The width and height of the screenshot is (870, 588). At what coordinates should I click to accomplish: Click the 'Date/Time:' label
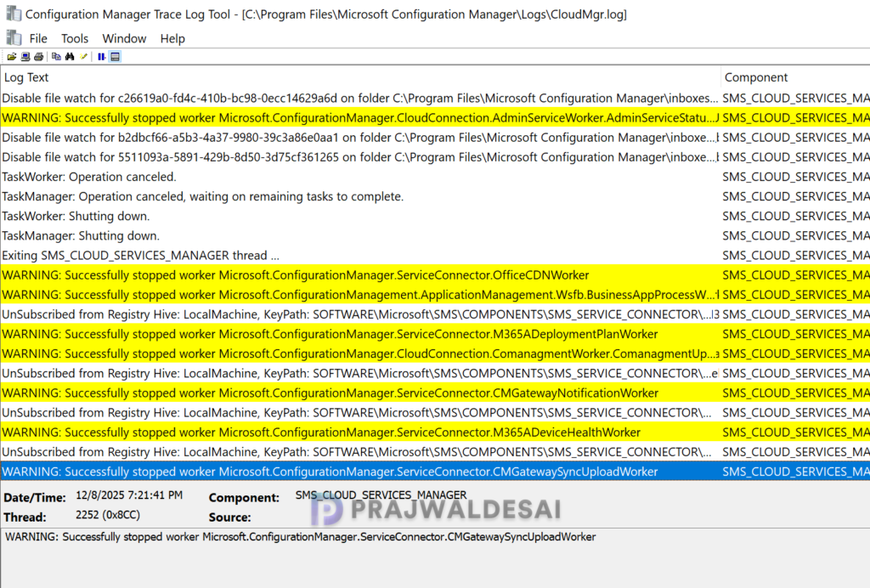tap(34, 498)
